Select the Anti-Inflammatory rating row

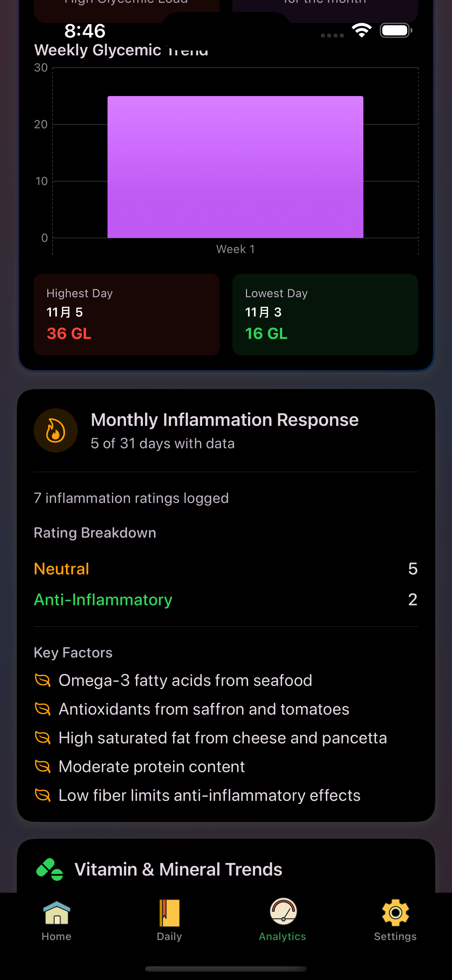click(226, 600)
